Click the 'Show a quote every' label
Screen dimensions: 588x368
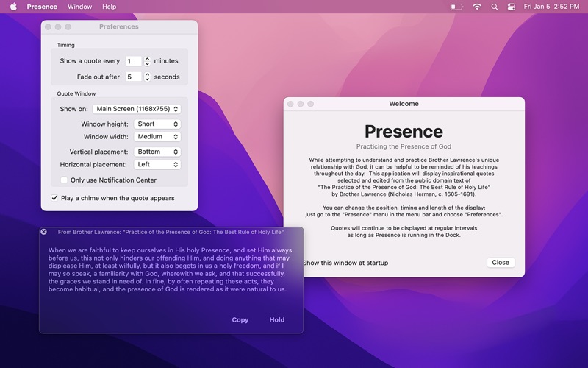pos(90,61)
